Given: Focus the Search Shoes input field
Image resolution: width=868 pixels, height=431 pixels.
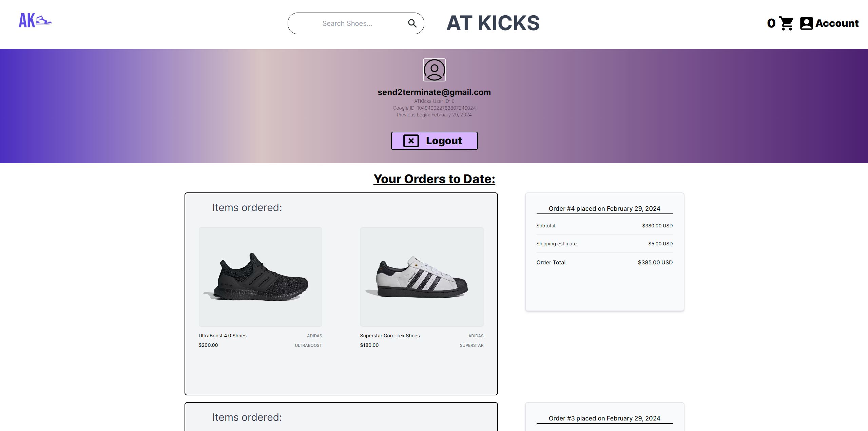Looking at the screenshot, I should coord(347,23).
